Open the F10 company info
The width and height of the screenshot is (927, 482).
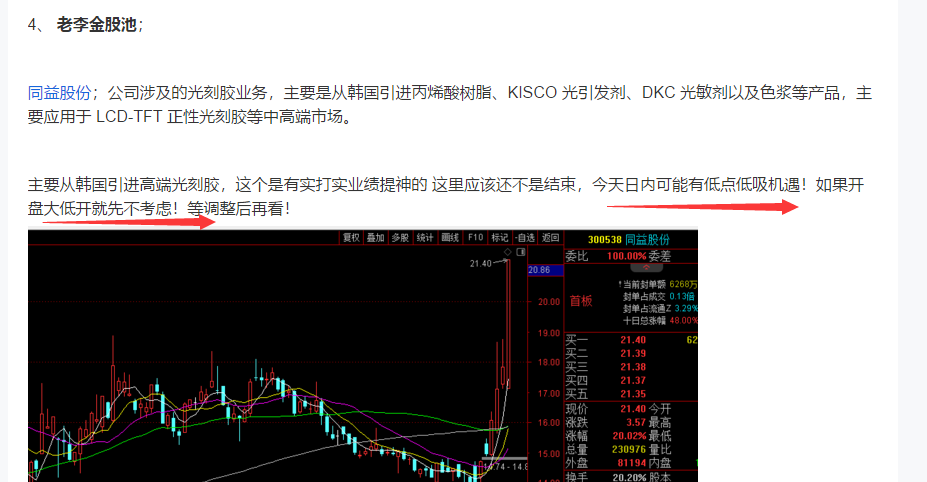(475, 238)
